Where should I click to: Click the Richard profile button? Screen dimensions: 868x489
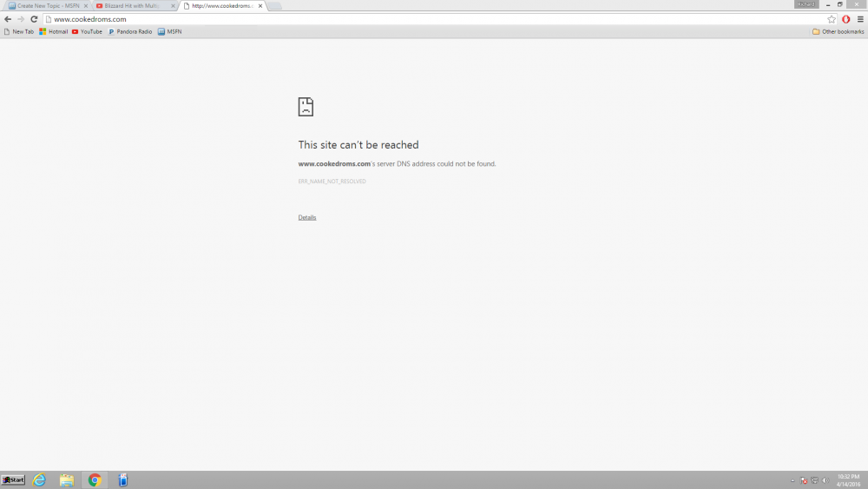point(806,4)
